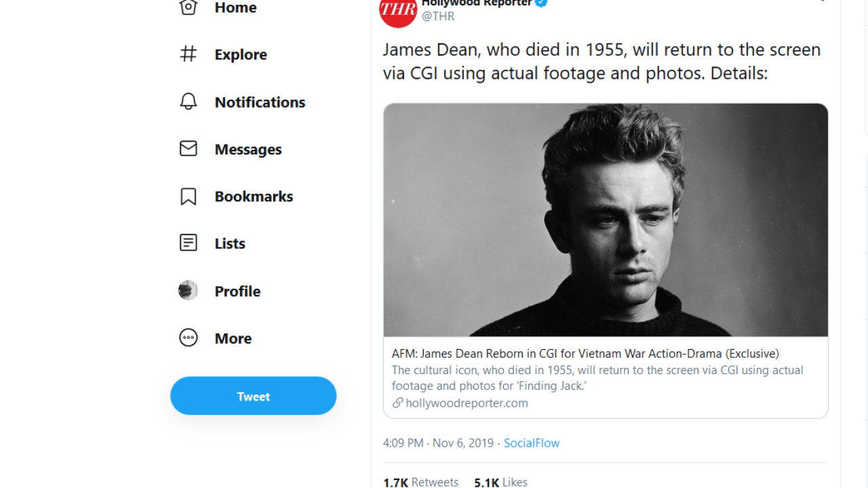Image resolution: width=868 pixels, height=488 pixels.
Task: Open the @THR handle link
Action: click(438, 16)
